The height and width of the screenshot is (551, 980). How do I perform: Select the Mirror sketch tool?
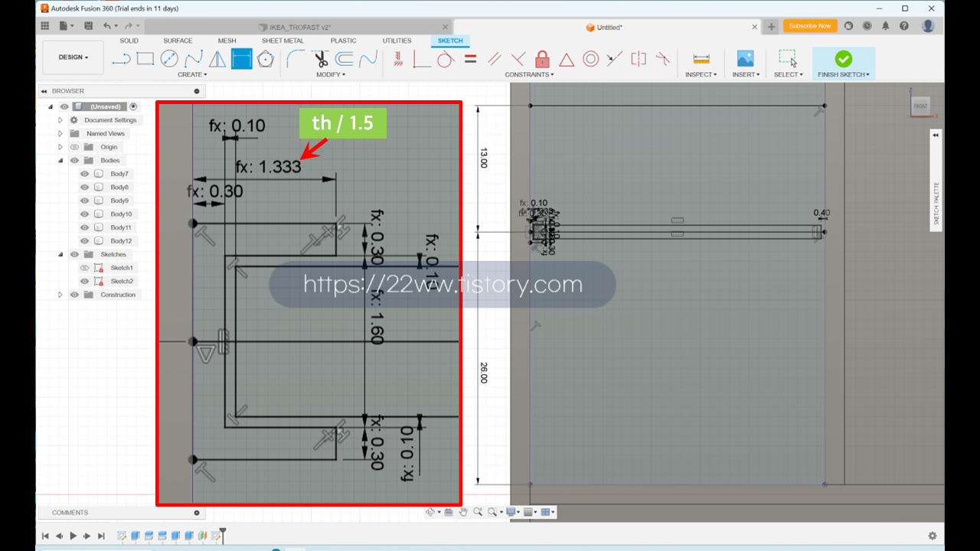[217, 59]
